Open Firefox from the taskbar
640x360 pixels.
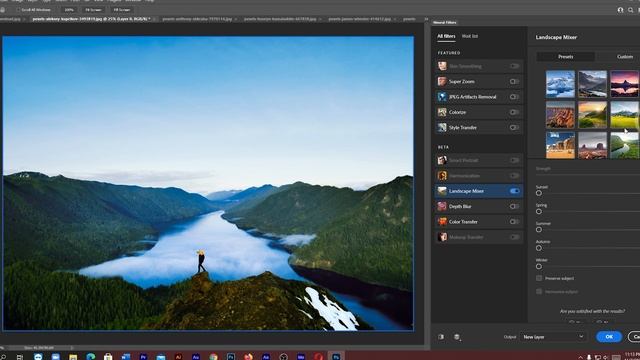tap(248, 356)
